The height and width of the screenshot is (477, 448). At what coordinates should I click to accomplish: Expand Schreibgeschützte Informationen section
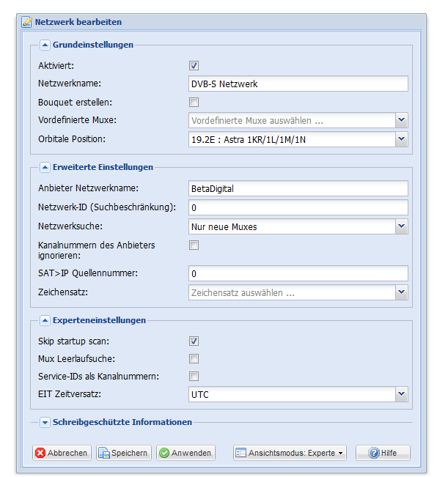(45, 422)
